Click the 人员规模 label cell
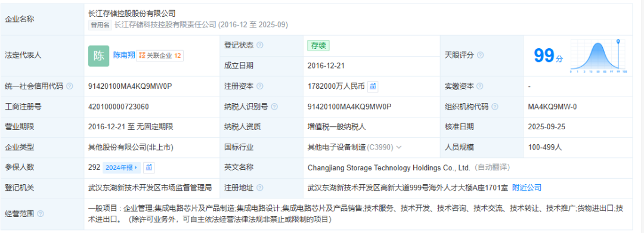This screenshot has height=233, width=644. pos(482,147)
